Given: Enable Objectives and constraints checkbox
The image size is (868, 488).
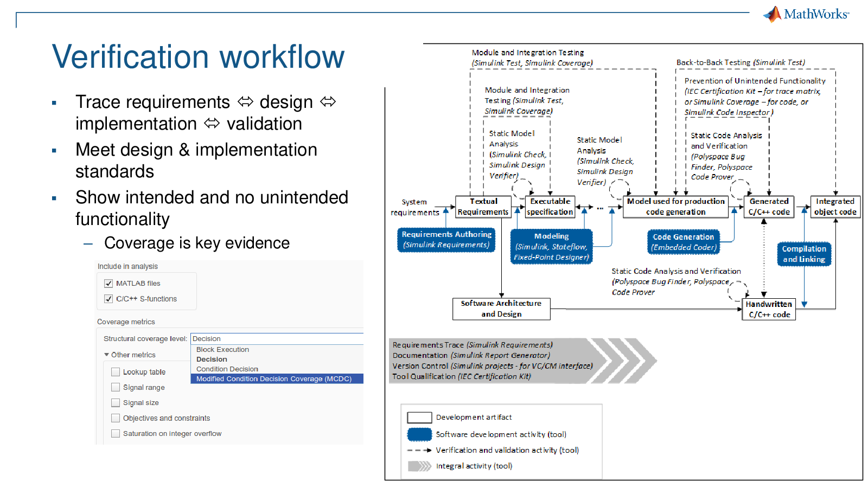Looking at the screenshot, I should (x=116, y=418).
